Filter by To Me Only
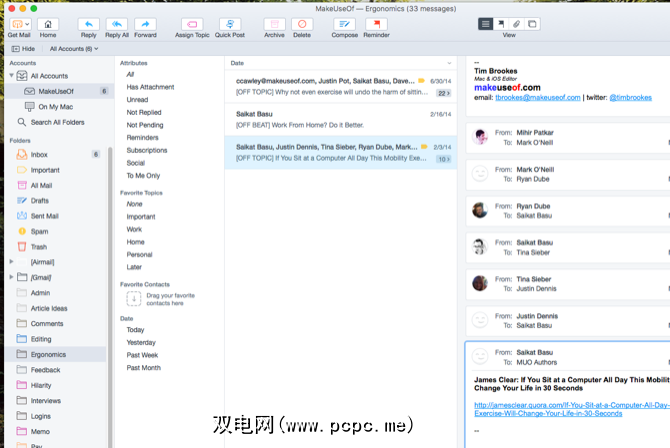 pos(143,176)
